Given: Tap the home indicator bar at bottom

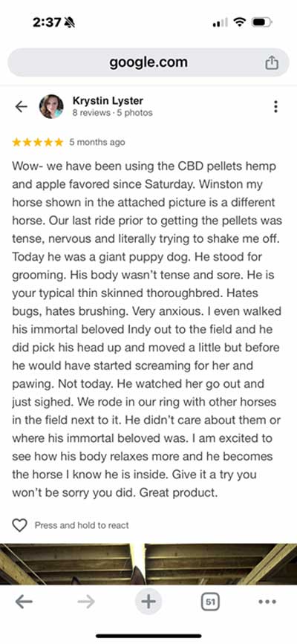Looking at the screenshot, I should point(148,636).
